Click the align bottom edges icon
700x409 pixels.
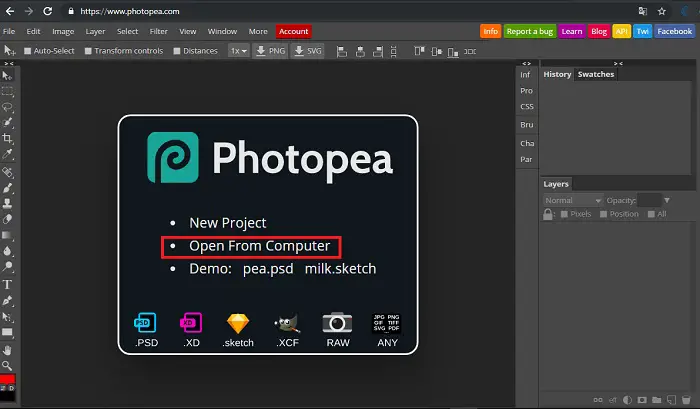pos(453,52)
